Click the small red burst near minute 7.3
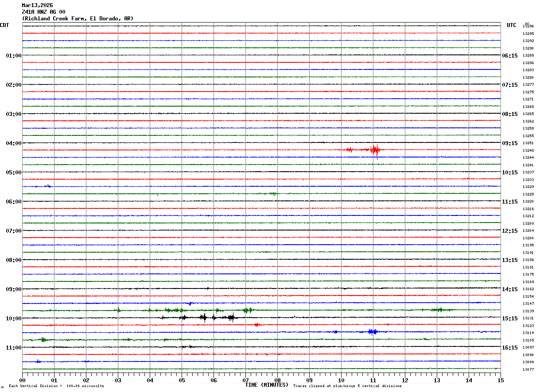 coord(257,325)
